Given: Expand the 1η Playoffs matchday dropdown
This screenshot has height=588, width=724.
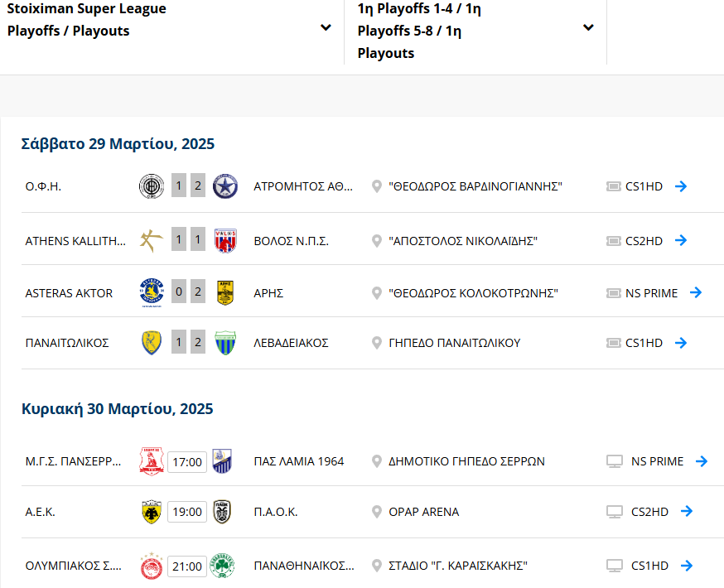Looking at the screenshot, I should pyautogui.click(x=588, y=27).
